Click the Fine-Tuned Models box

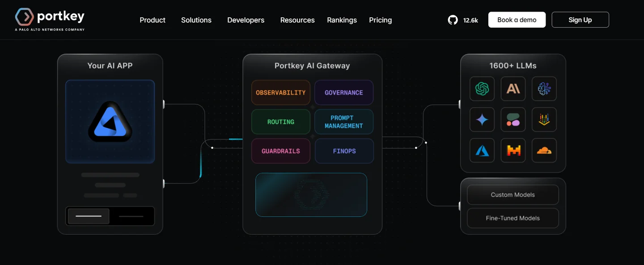pyautogui.click(x=513, y=218)
